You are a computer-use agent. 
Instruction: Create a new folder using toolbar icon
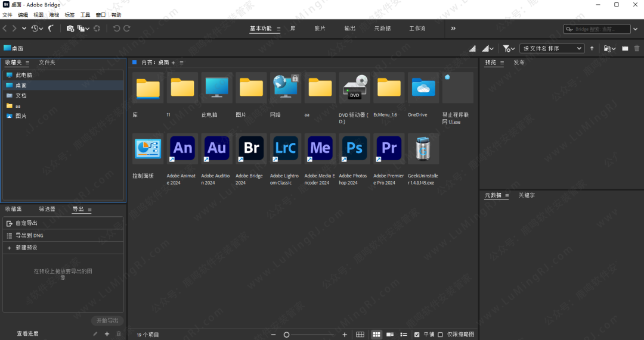click(625, 48)
